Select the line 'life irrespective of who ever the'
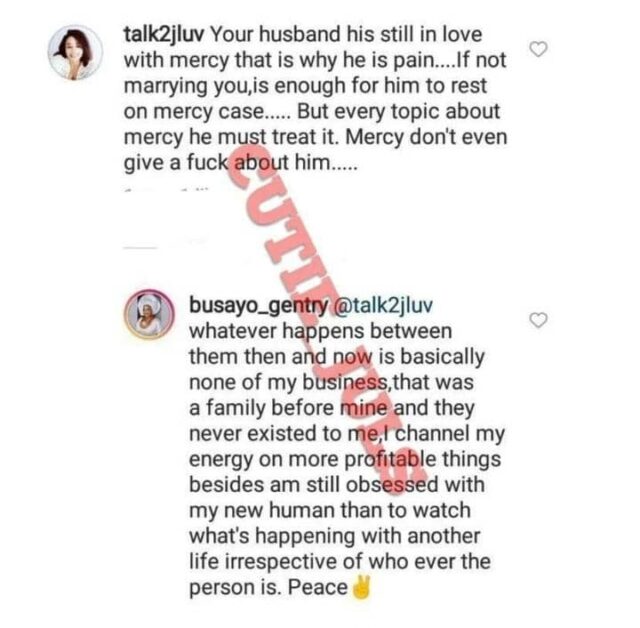Viewport: 640px width, 628px height. [340, 561]
